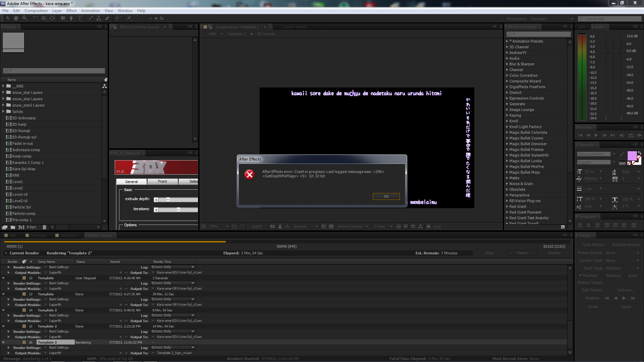Select the Clone Stamp tool
644x362 pixels.
click(x=99, y=18)
